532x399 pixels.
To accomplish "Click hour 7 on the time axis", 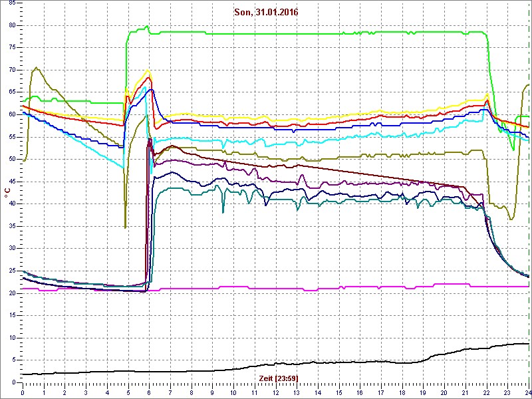I will pos(170,392).
